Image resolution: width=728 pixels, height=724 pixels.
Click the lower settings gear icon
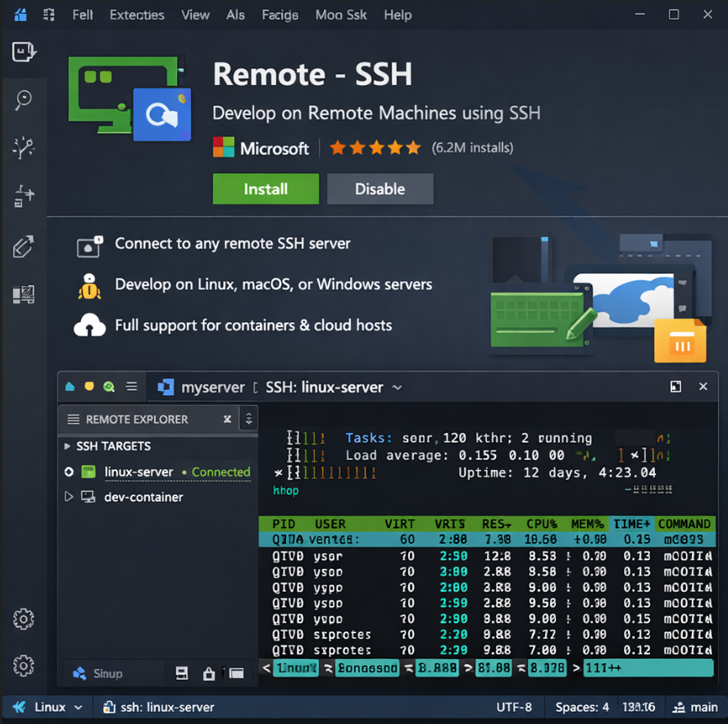click(x=24, y=666)
